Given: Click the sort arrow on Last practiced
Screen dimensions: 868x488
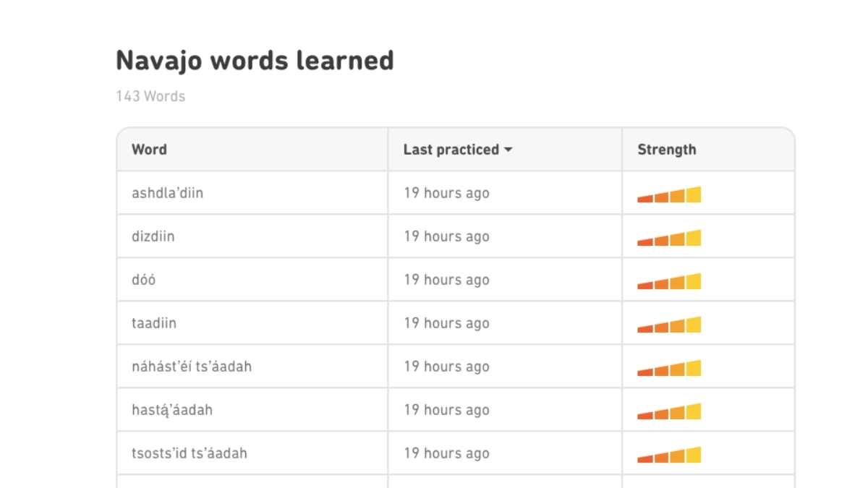Looking at the screenshot, I should click(509, 150).
